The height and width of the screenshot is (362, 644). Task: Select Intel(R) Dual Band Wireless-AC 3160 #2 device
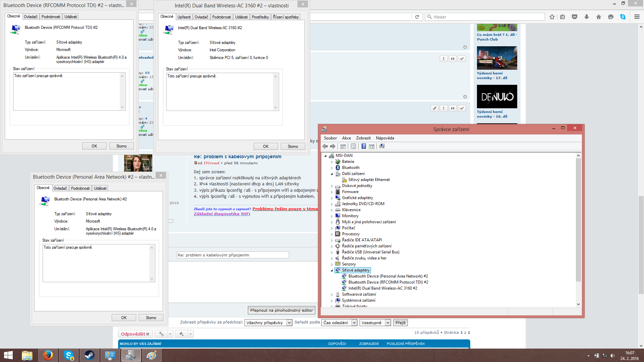tap(383, 288)
